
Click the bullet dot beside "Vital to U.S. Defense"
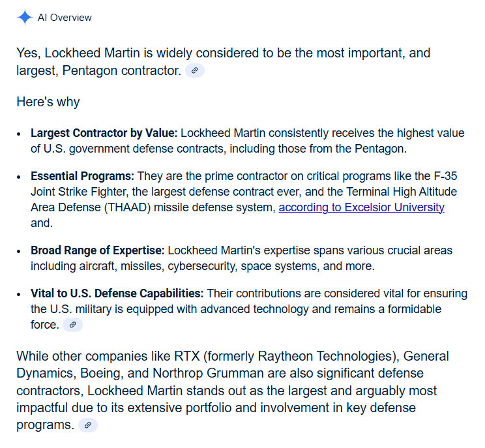(20, 294)
